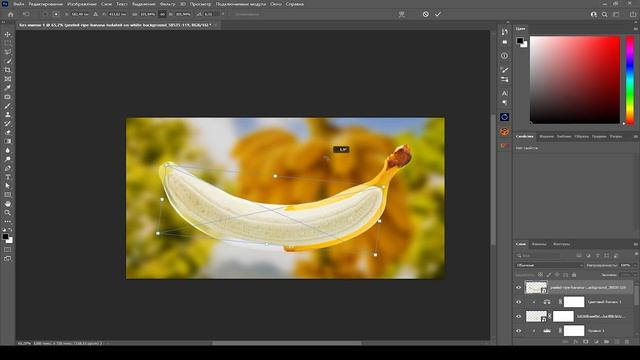
Task: Open the workspace switcher icon at top right
Action: click(616, 14)
